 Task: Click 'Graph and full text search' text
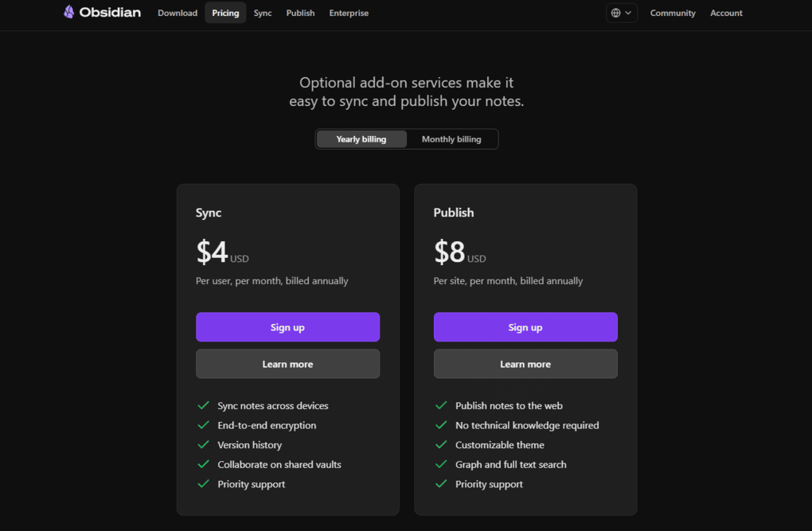click(x=510, y=465)
